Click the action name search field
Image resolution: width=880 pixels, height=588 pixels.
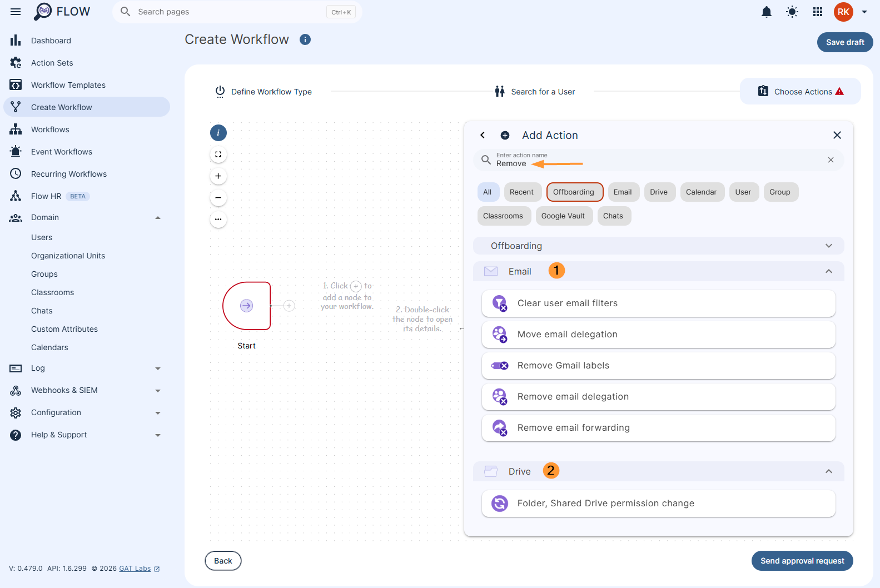(659, 160)
